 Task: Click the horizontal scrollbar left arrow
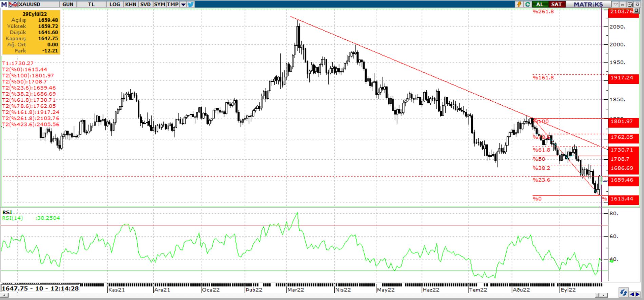tap(4, 295)
